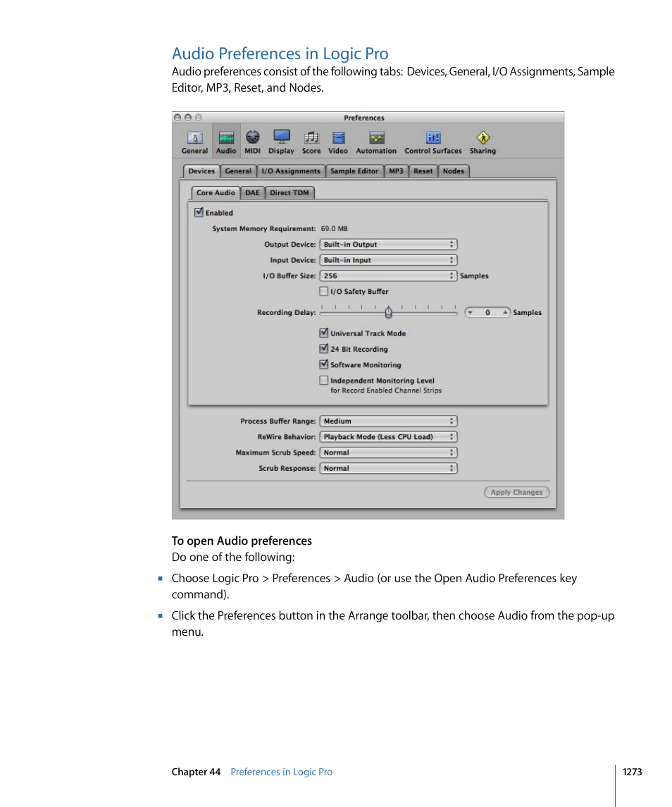
Task: Click the Preferences in Logic Pro footer link
Action: [282, 772]
